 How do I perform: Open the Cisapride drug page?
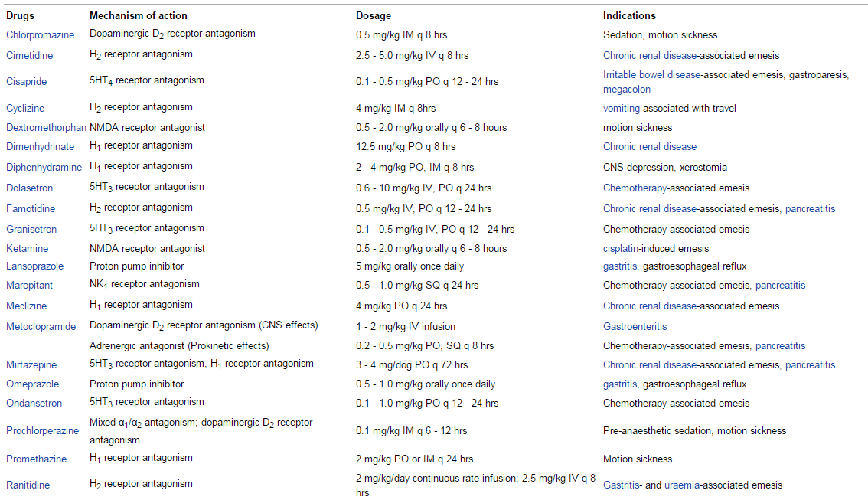pos(27,82)
